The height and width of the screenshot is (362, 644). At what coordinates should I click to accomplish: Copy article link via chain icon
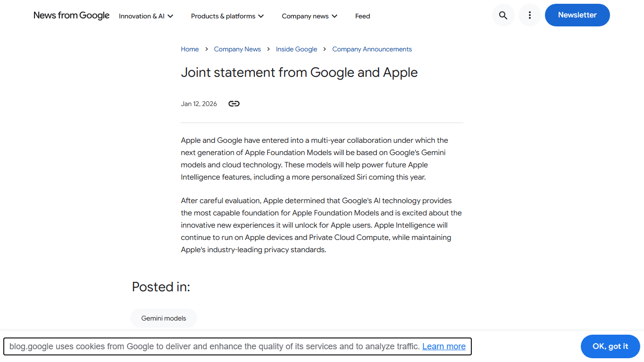click(234, 104)
